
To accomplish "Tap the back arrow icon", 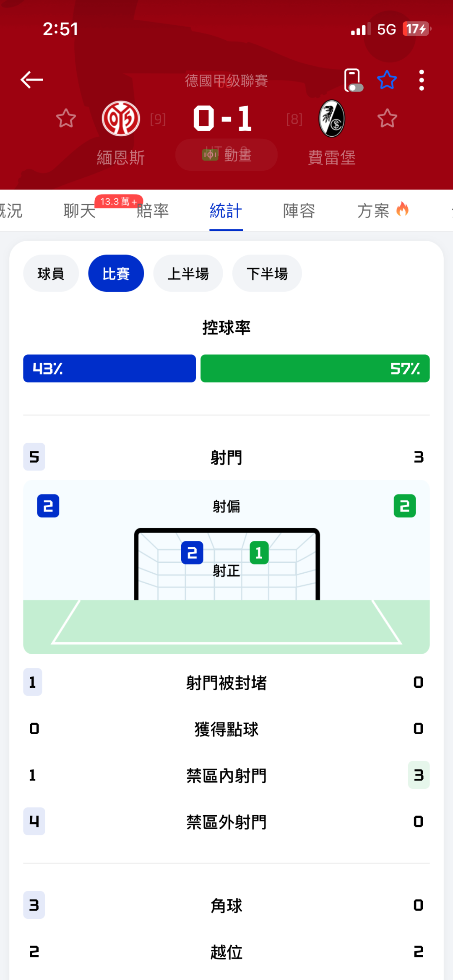I will (32, 80).
